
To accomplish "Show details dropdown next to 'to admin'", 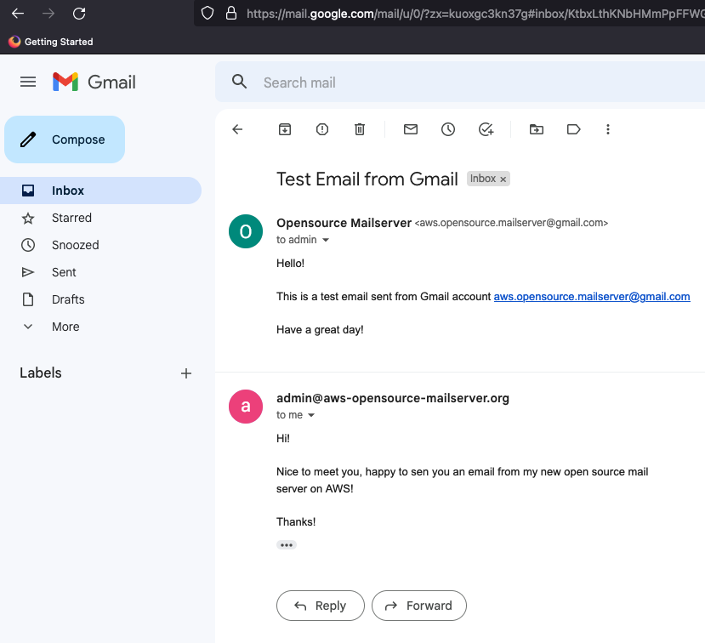I will pyautogui.click(x=326, y=240).
